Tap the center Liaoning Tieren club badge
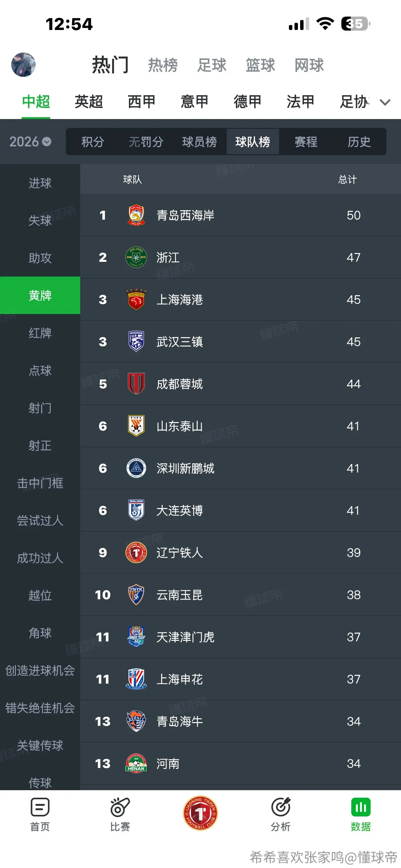This screenshot has width=401, height=868. (200, 813)
